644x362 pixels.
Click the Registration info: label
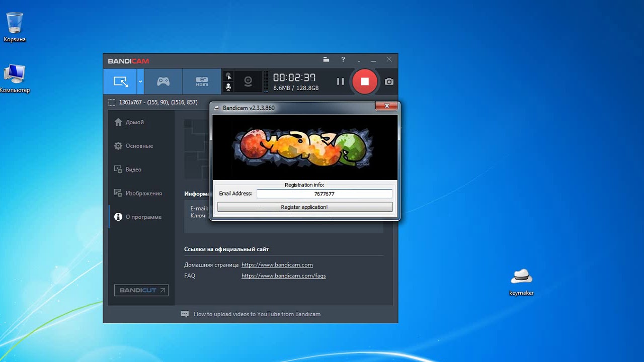coord(304,185)
